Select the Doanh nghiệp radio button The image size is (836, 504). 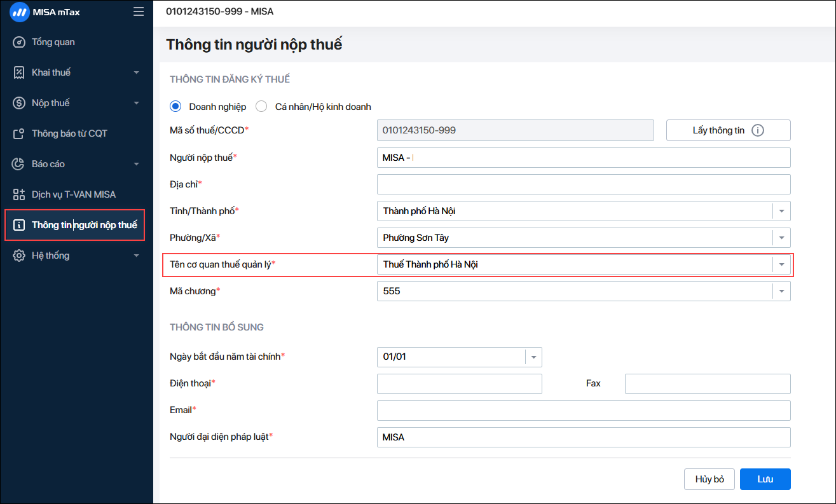(175, 107)
